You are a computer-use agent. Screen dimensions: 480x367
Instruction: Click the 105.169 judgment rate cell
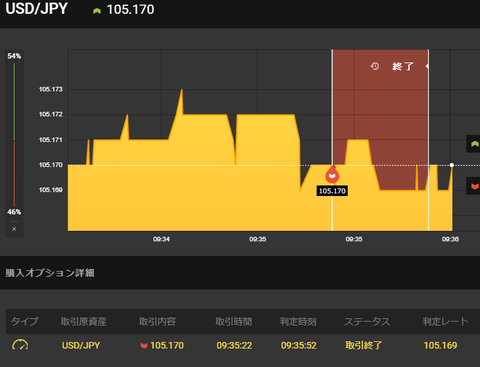(x=440, y=345)
